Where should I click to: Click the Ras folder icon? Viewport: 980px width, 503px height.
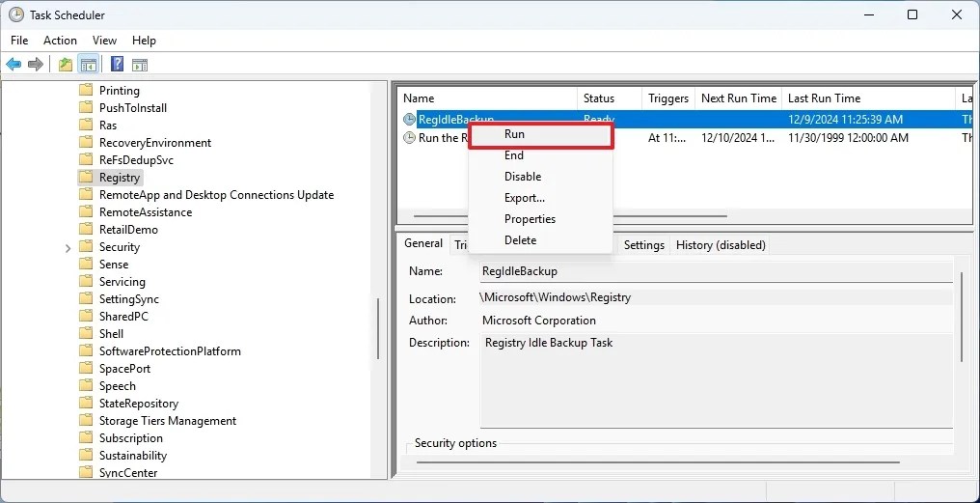[86, 126]
